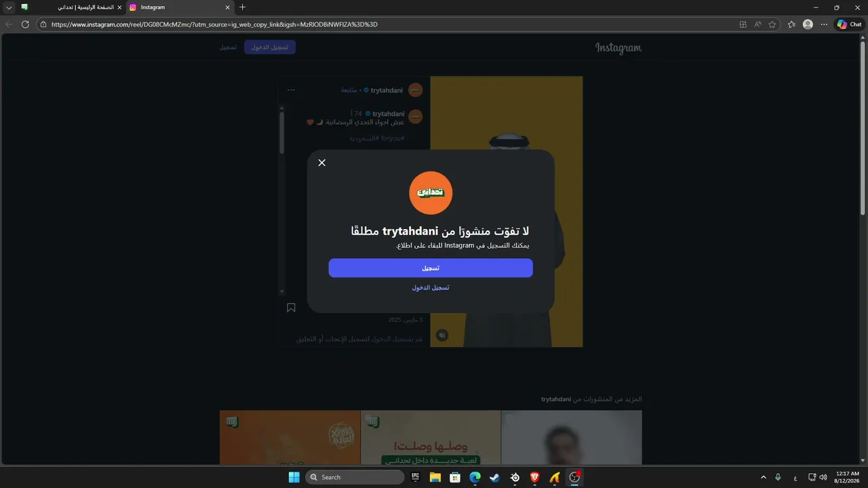
Task: Click trytahdani avatar in the post header
Action: coord(416,90)
